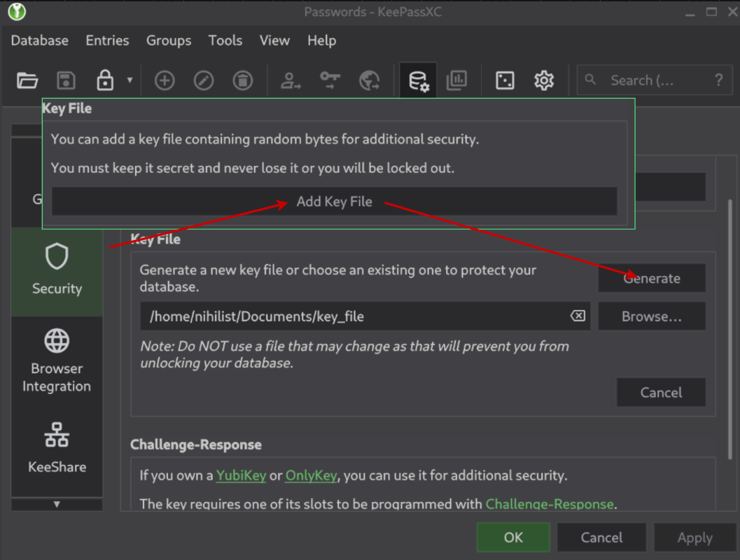Viewport: 740px width, 560px height.
Task: Expand the lock database dropdown arrow
Action: click(130, 80)
